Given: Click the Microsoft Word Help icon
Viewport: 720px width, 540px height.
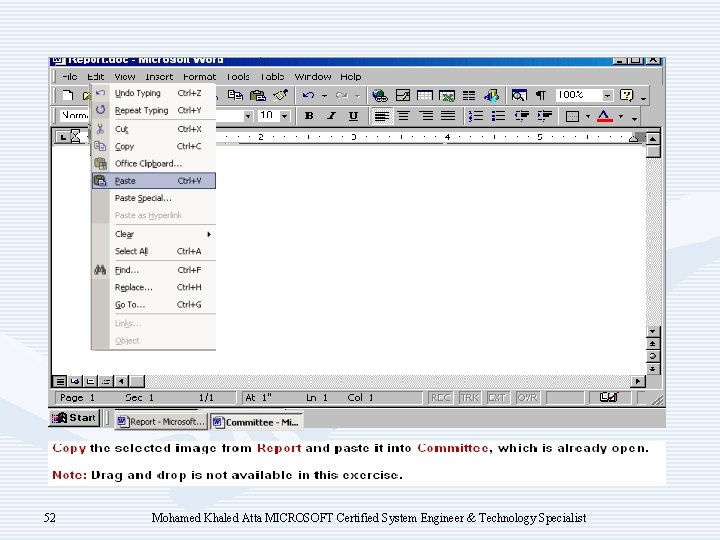Looking at the screenshot, I should (x=626, y=95).
